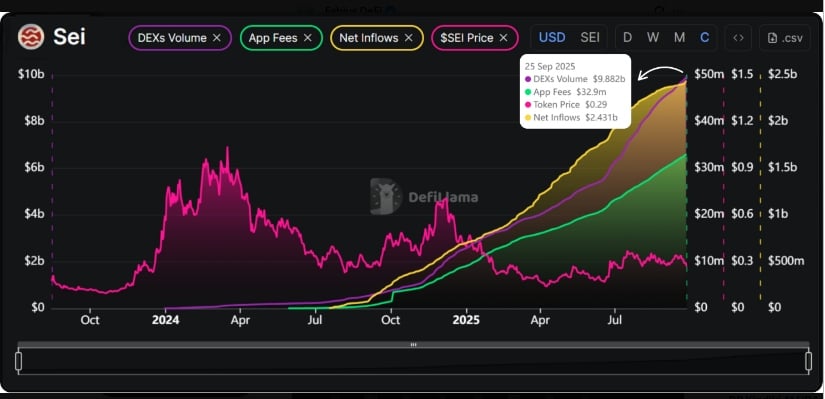This screenshot has height=399, width=825.
Task: Select the C cumulative interval
Action: click(x=705, y=38)
